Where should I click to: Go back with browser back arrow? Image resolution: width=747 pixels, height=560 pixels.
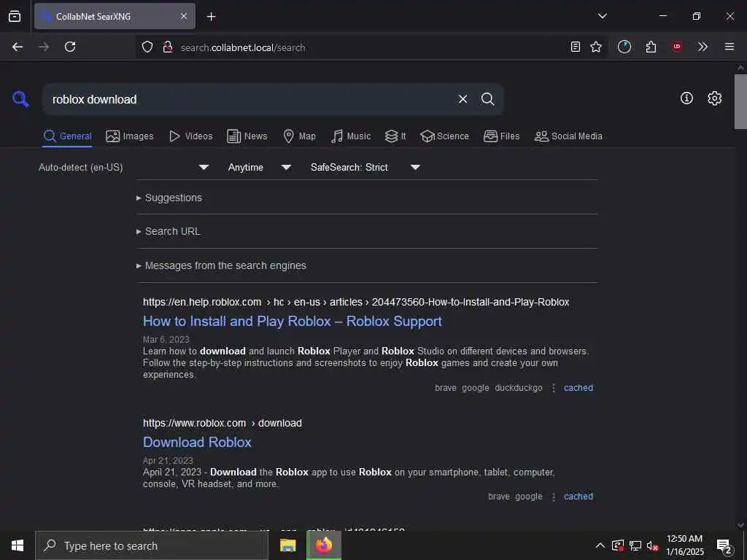point(18,47)
